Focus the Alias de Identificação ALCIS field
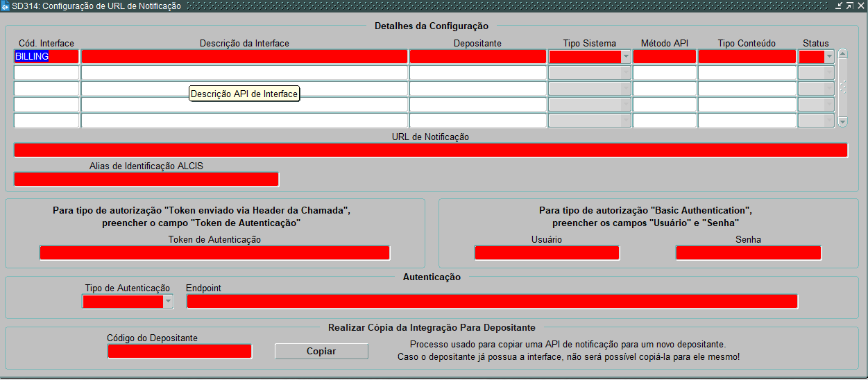The image size is (868, 380). [146, 180]
